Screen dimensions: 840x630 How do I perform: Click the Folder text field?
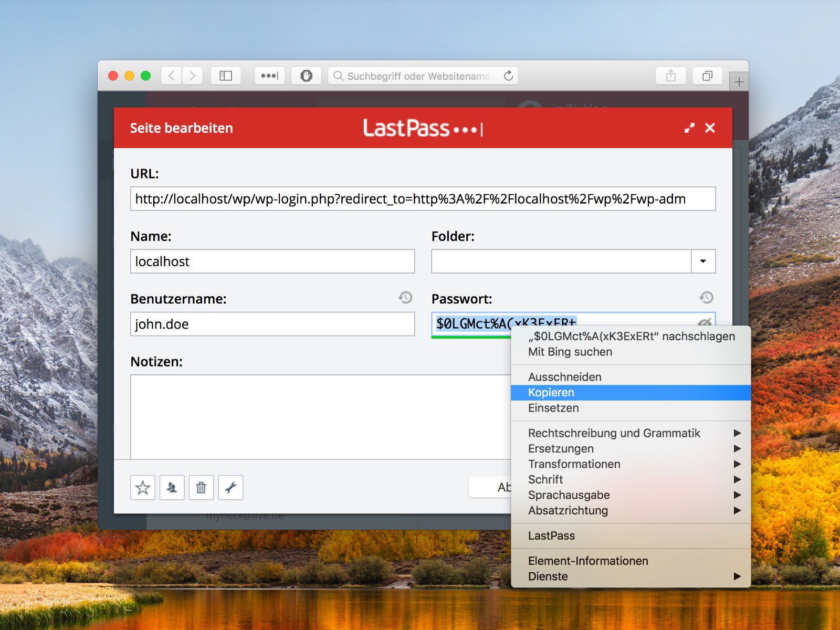click(x=561, y=261)
